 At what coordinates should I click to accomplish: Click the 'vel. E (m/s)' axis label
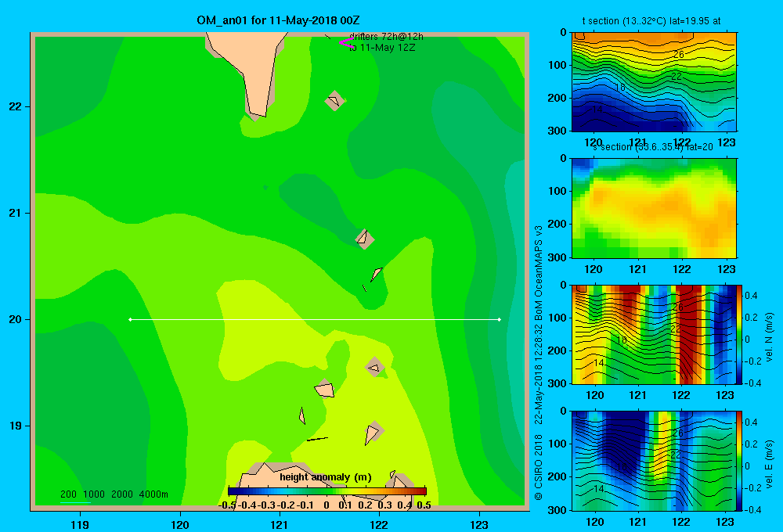tap(770, 463)
